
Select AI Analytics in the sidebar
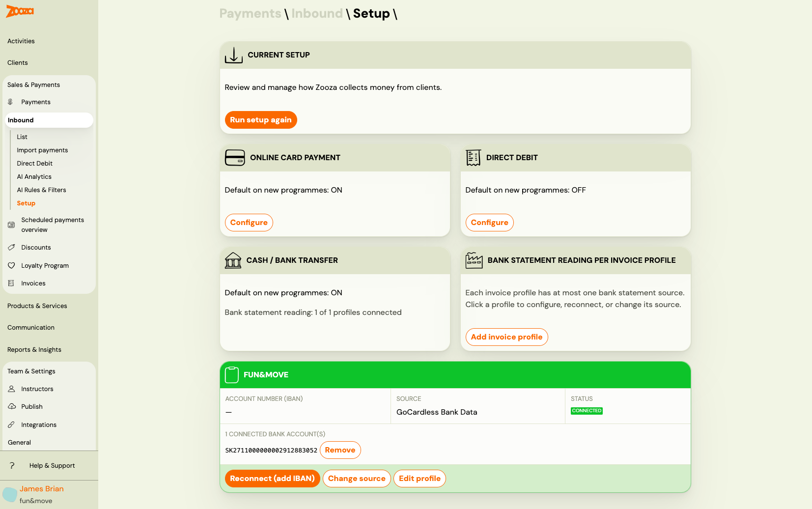coord(34,176)
